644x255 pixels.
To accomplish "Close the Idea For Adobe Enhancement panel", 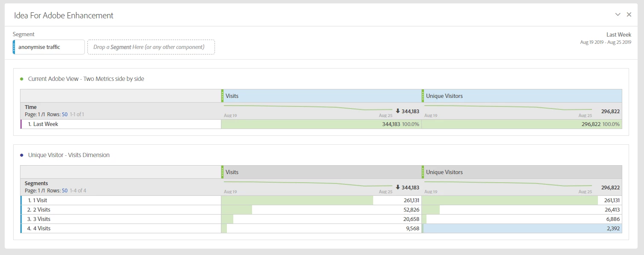I will pos(629,14).
